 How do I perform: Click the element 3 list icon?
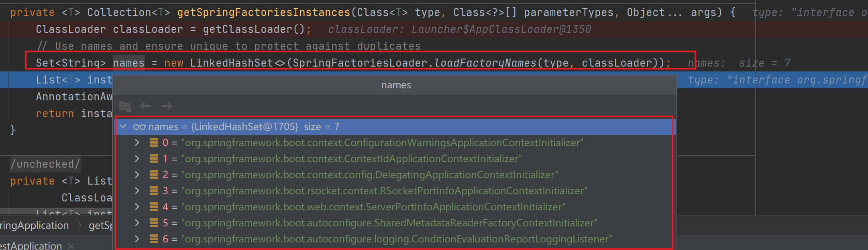153,191
